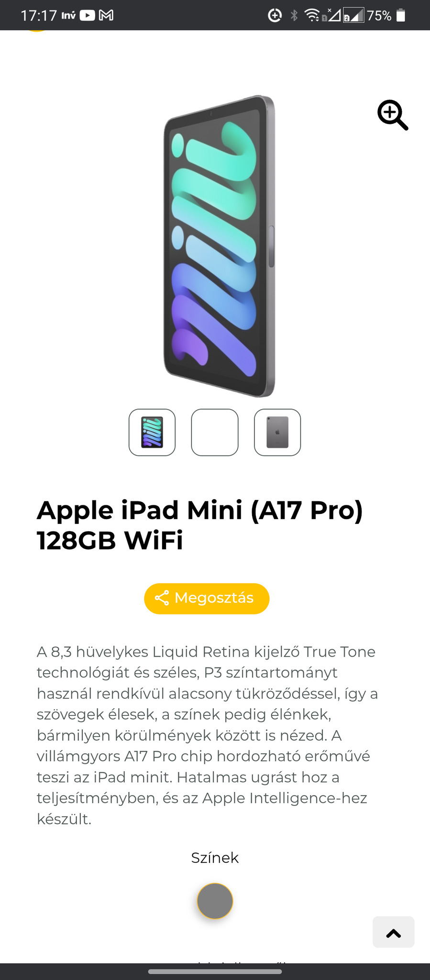Tap the share icon in Megosztás button
The width and height of the screenshot is (430, 980).
pyautogui.click(x=162, y=598)
